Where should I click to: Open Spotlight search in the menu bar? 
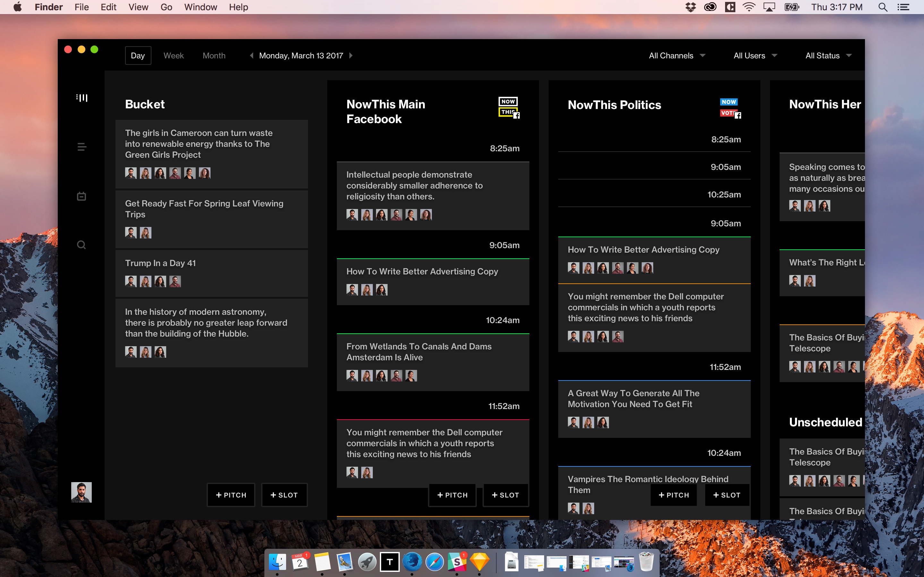(882, 7)
